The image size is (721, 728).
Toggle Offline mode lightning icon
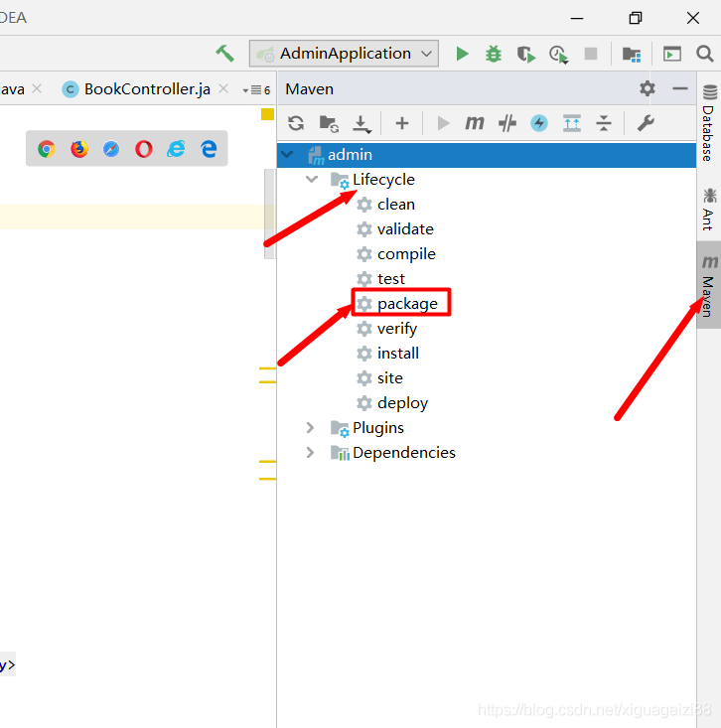pos(539,123)
